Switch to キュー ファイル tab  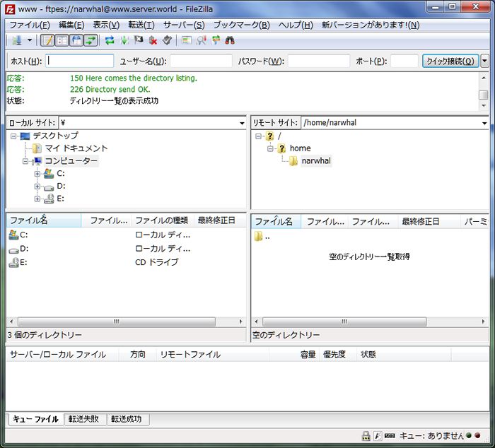click(35, 419)
